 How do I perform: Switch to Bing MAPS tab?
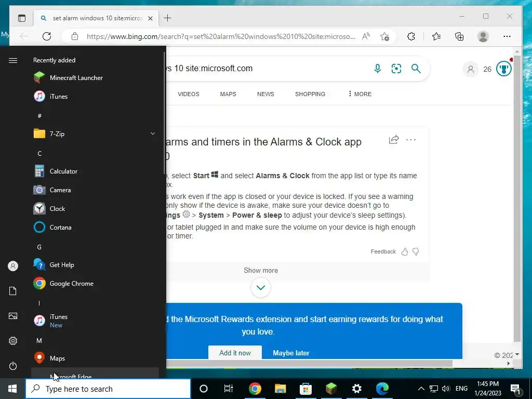pos(228,94)
